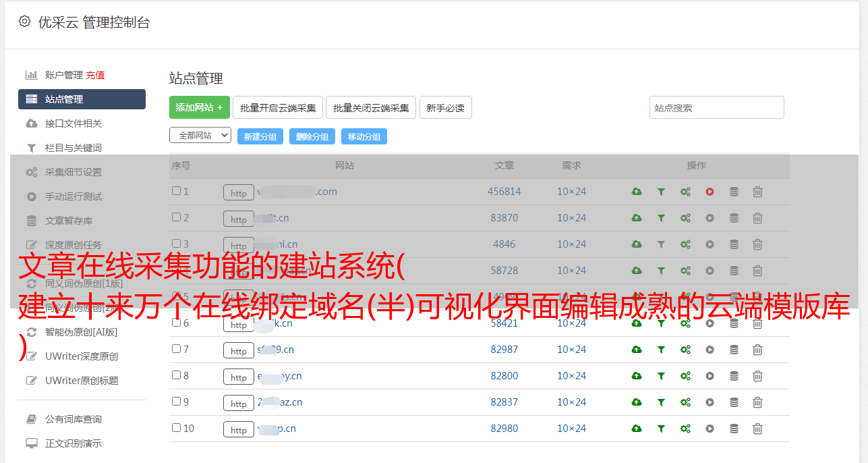Open 公有词库查询 from the sidebar
This screenshot has width=868, height=463.
pos(73,419)
